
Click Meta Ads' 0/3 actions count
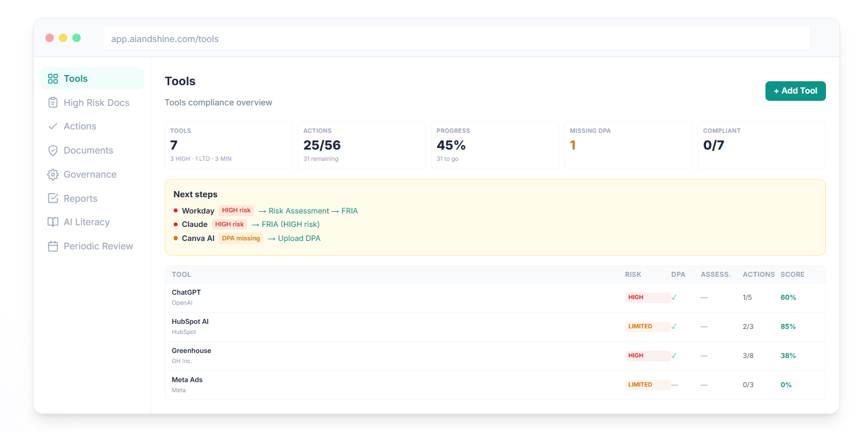coord(748,385)
